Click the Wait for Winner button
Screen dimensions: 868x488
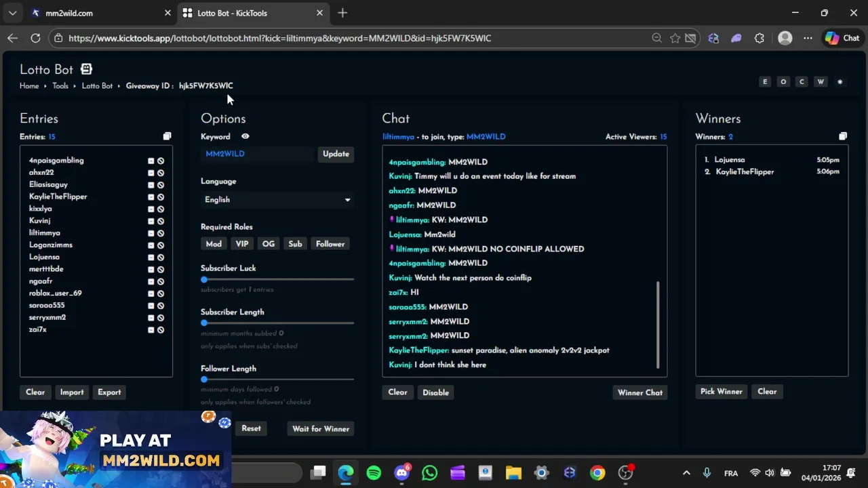(321, 429)
